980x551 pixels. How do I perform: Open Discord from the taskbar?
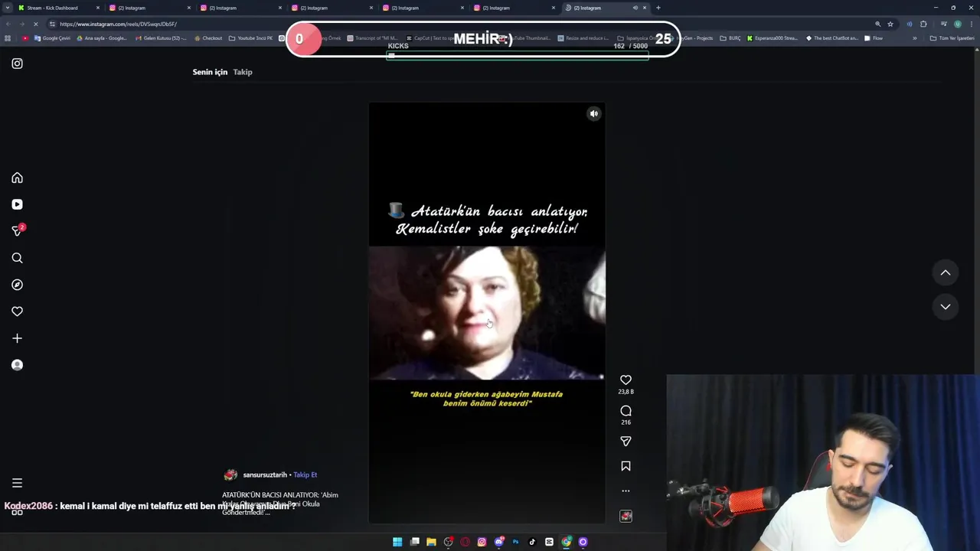[498, 542]
